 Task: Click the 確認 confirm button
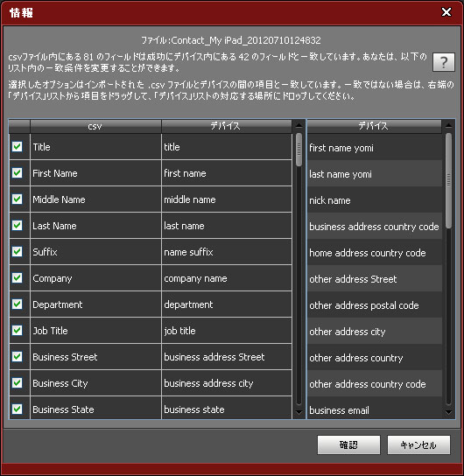(348, 445)
